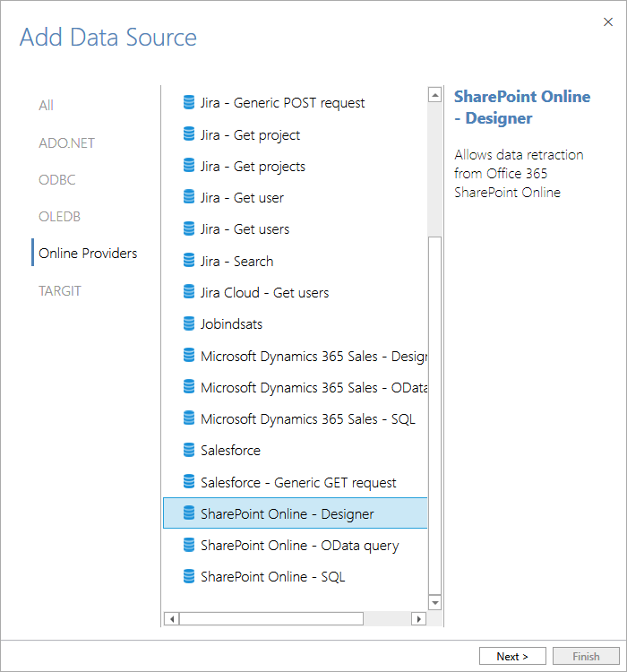Click the horizontal scrollbar thumb
This screenshot has height=672, width=627.
tap(271, 619)
